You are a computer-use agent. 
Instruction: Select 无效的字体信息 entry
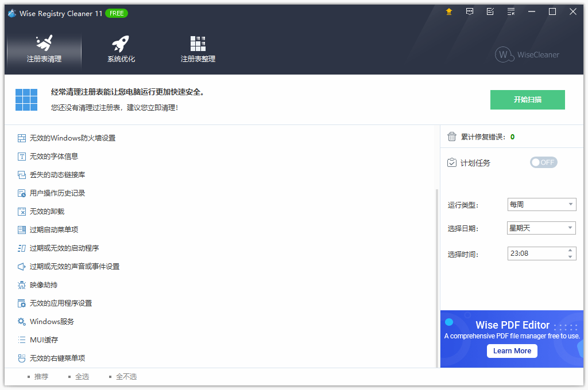point(54,157)
